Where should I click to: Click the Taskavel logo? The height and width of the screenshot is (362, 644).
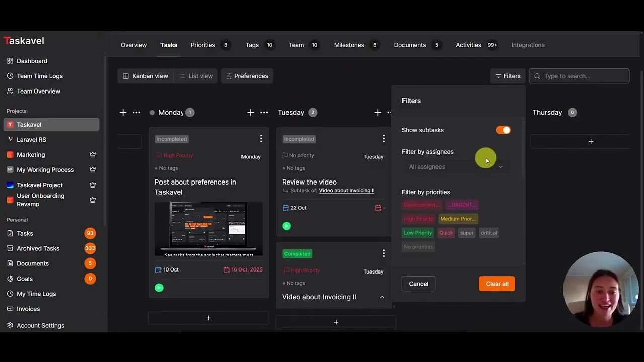(24, 41)
